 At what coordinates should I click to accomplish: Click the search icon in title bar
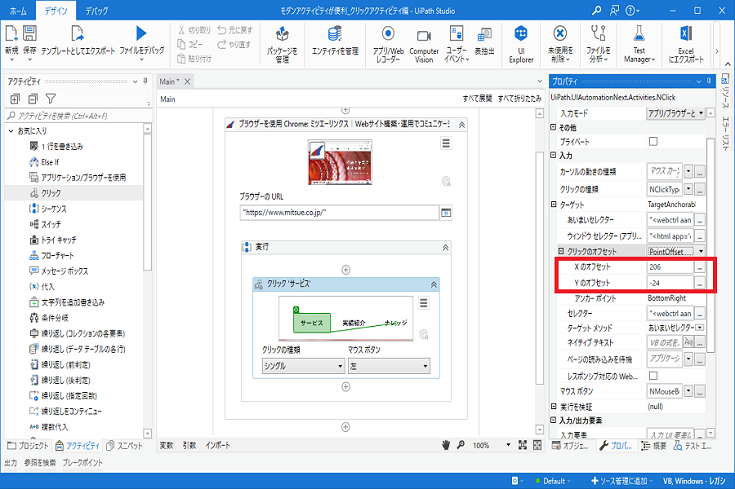pyautogui.click(x=597, y=10)
